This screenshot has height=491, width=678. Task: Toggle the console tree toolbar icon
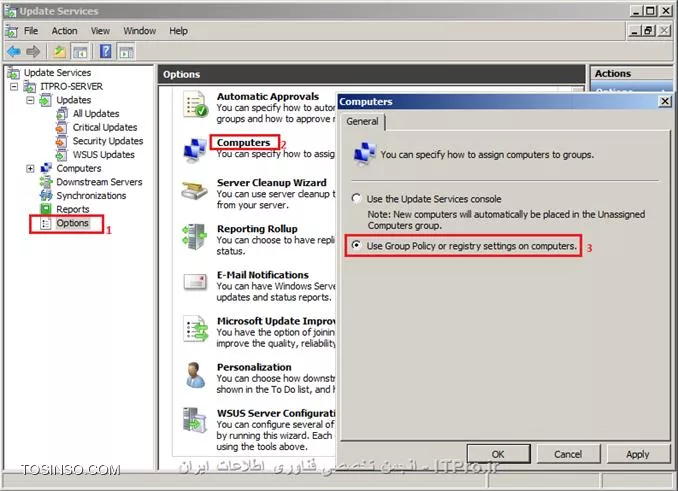click(x=80, y=52)
